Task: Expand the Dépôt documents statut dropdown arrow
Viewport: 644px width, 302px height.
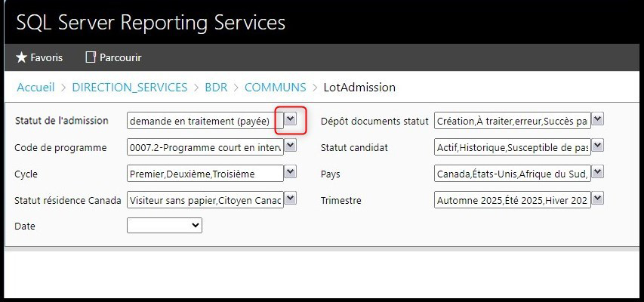Action: 597,120
